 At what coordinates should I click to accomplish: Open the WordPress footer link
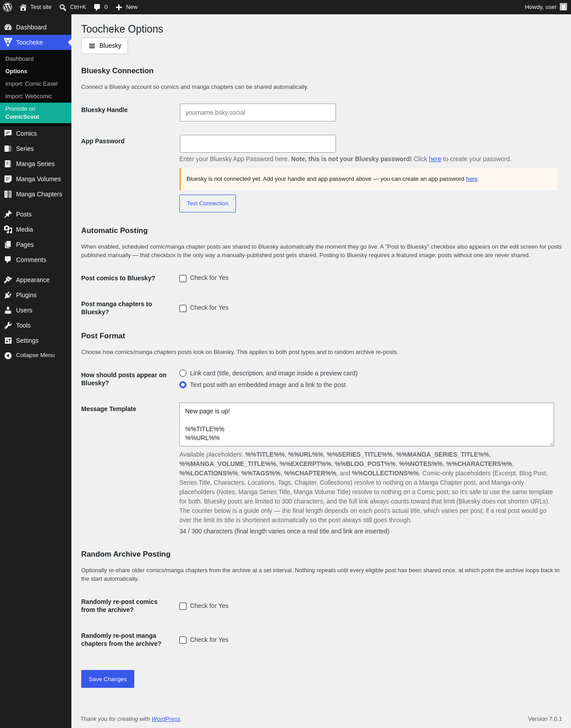[166, 719]
